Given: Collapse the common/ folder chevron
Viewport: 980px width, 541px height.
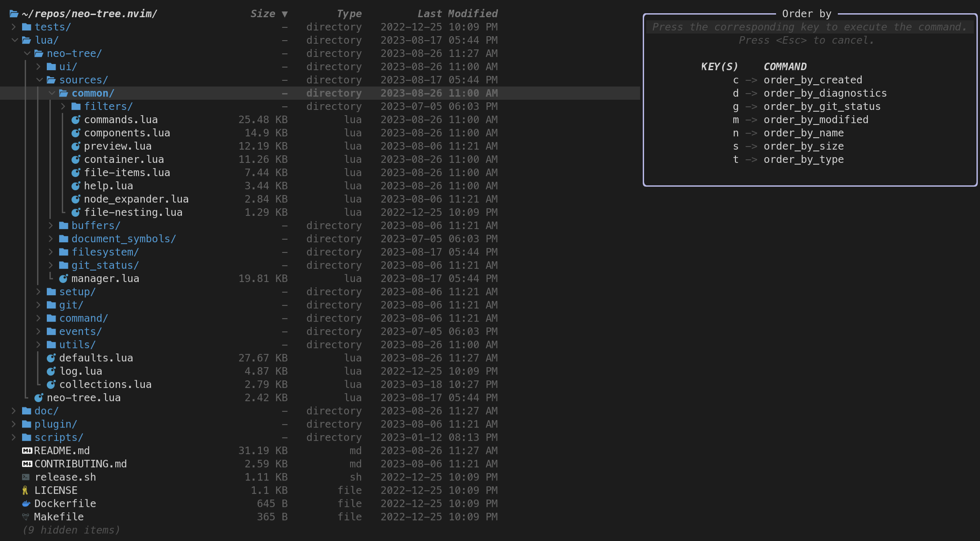Looking at the screenshot, I should tap(52, 93).
